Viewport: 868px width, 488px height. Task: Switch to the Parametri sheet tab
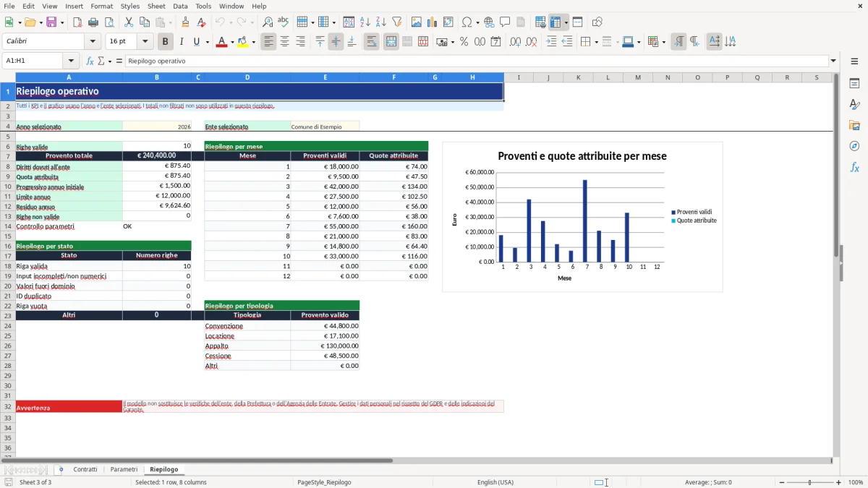[124, 469]
